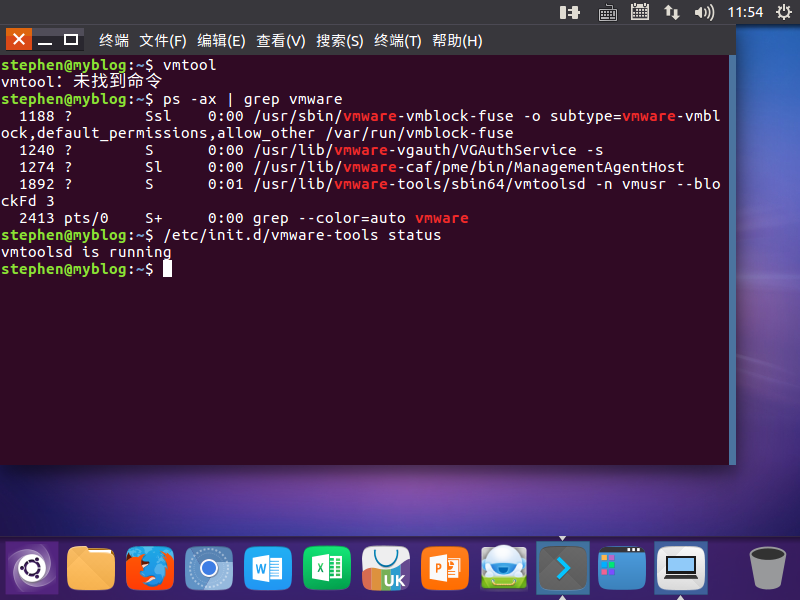
Task: Click the 'vmtoolsd is running' output line
Action: pyautogui.click(x=86, y=252)
